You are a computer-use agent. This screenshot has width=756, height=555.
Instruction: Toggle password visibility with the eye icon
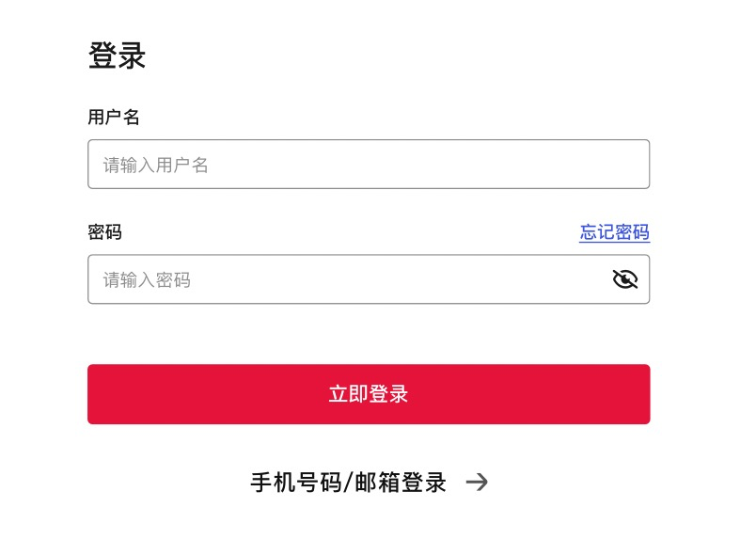click(x=624, y=279)
